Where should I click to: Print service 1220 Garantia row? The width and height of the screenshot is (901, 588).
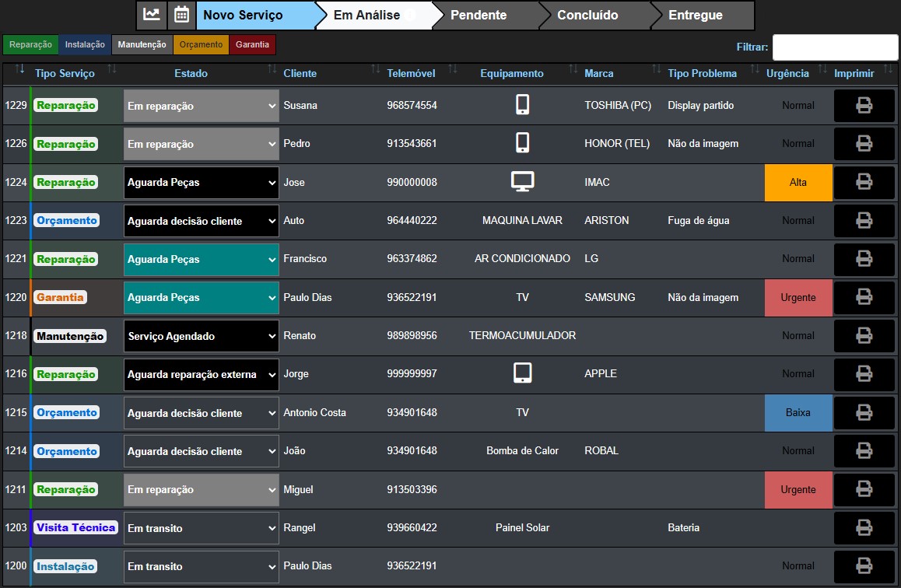point(864,297)
